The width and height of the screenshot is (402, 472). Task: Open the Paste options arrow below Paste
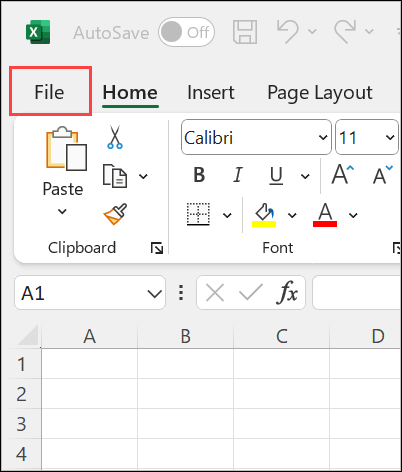pyautogui.click(x=62, y=211)
